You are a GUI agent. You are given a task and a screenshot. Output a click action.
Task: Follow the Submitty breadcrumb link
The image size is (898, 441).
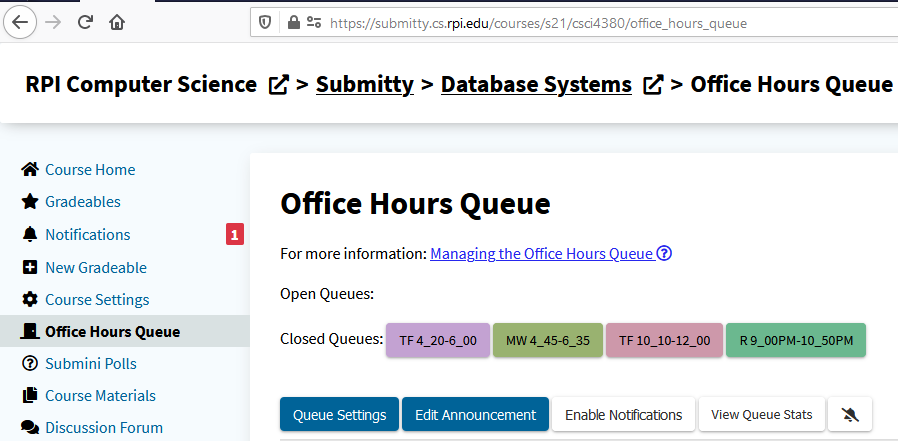click(x=364, y=84)
